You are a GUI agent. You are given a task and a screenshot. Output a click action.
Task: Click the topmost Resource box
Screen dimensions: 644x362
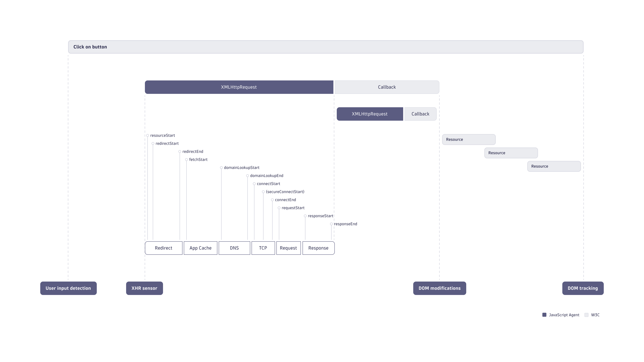coord(469,140)
